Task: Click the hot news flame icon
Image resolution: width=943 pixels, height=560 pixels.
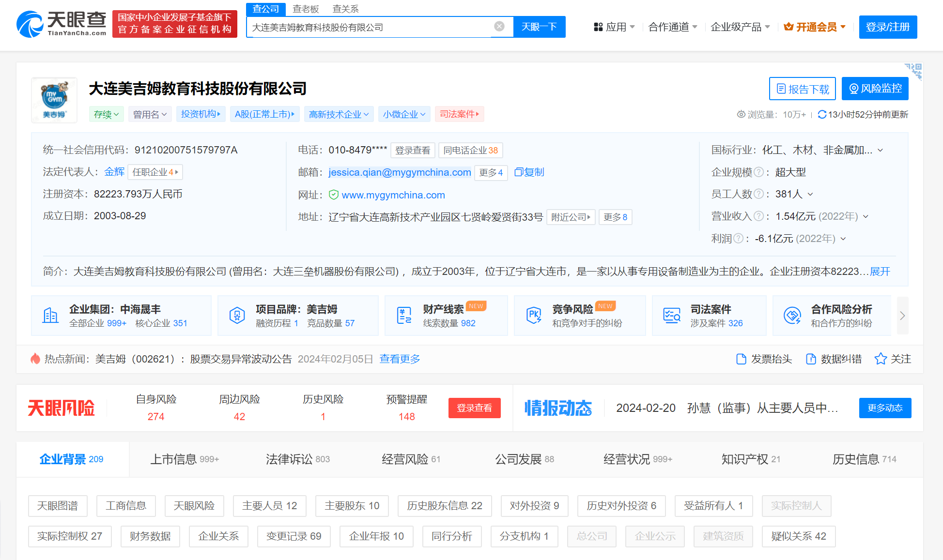Action: tap(35, 359)
